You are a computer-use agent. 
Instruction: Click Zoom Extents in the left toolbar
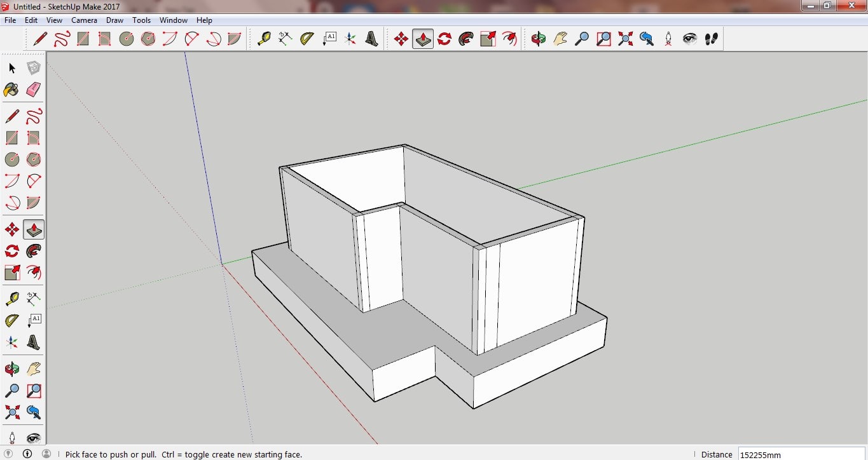pos(12,412)
